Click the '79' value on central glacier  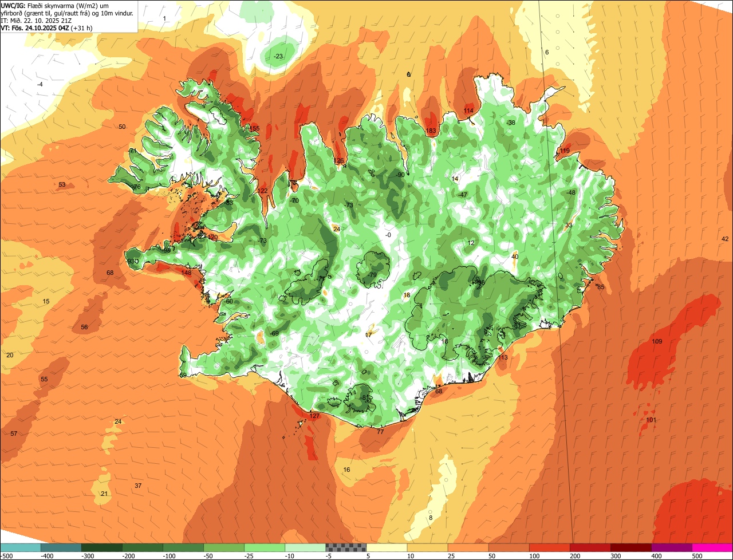(x=373, y=275)
